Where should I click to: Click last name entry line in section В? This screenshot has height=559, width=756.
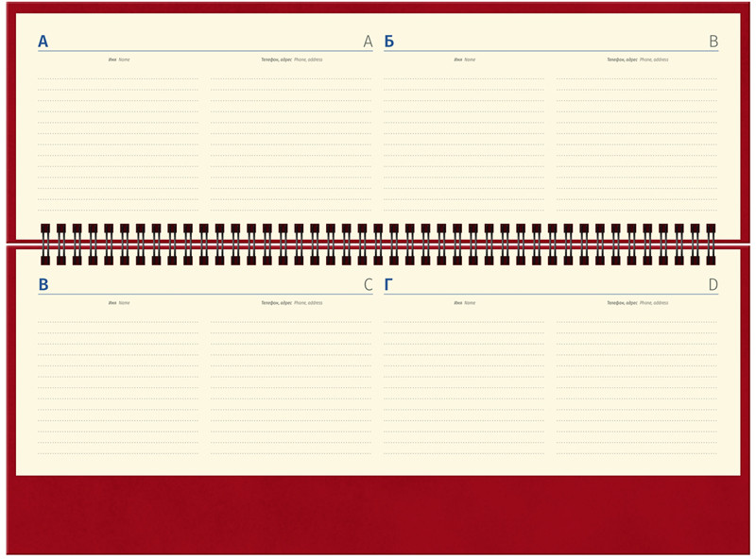tap(118, 451)
